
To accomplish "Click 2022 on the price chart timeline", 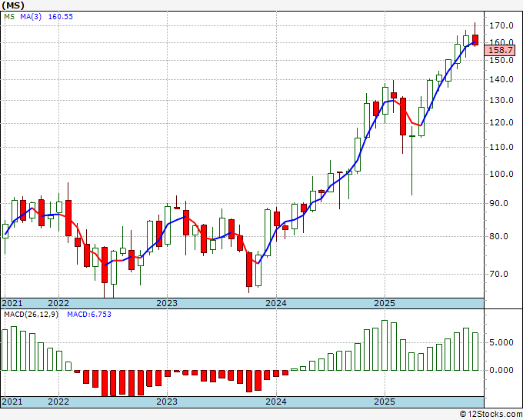I will point(58,303).
